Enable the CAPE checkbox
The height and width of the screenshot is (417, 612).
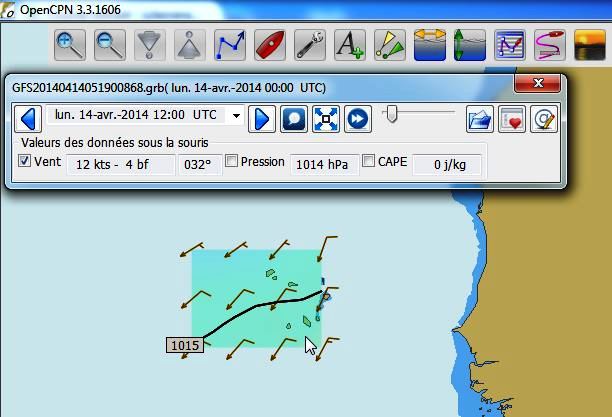[x=368, y=160]
